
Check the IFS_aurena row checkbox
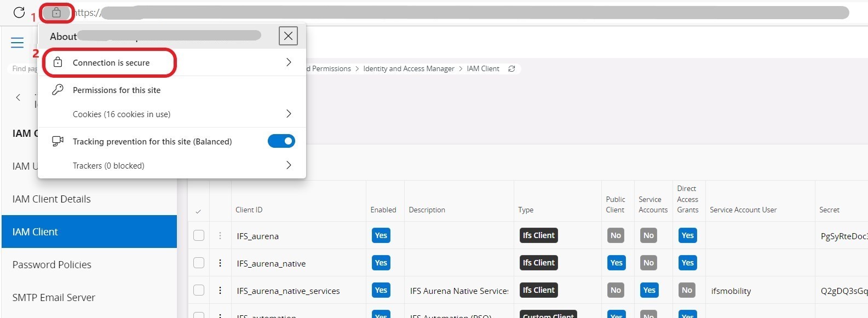pos(199,235)
